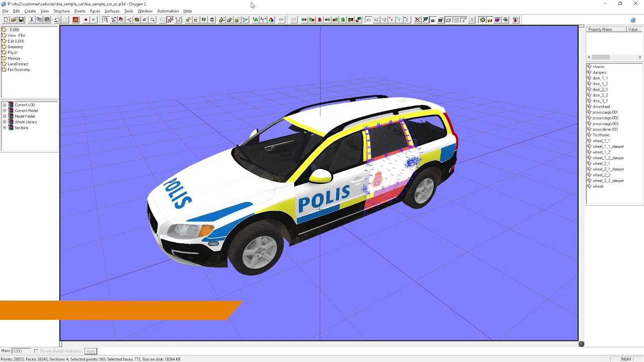Select the 'proxy:driver.001' named selection
Viewport: 644px width, 362px height.
click(605, 129)
